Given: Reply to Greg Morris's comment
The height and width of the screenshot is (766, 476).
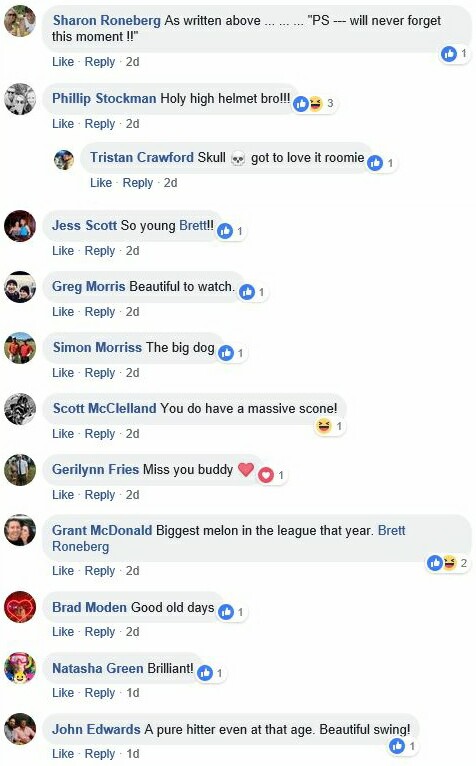Looking at the screenshot, I should pyautogui.click(x=100, y=312).
